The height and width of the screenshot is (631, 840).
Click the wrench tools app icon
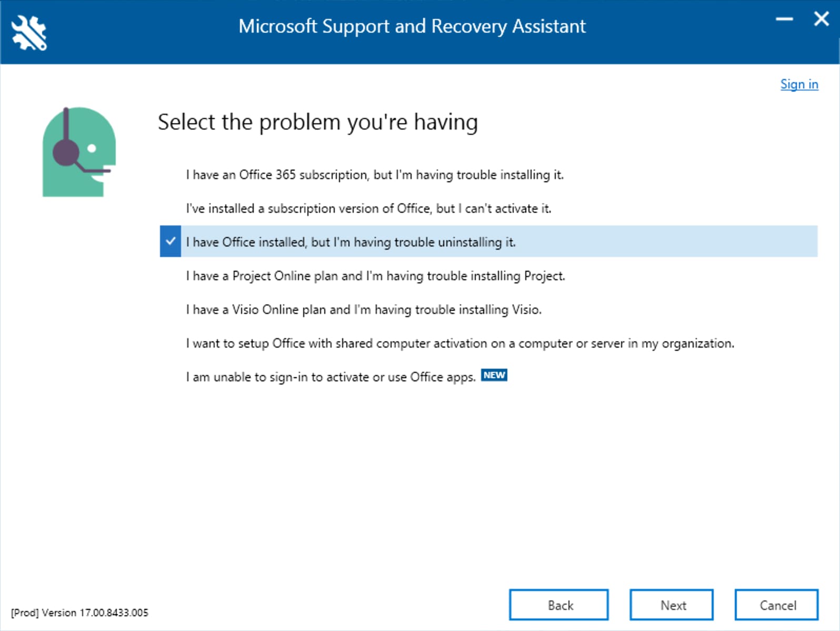click(29, 33)
